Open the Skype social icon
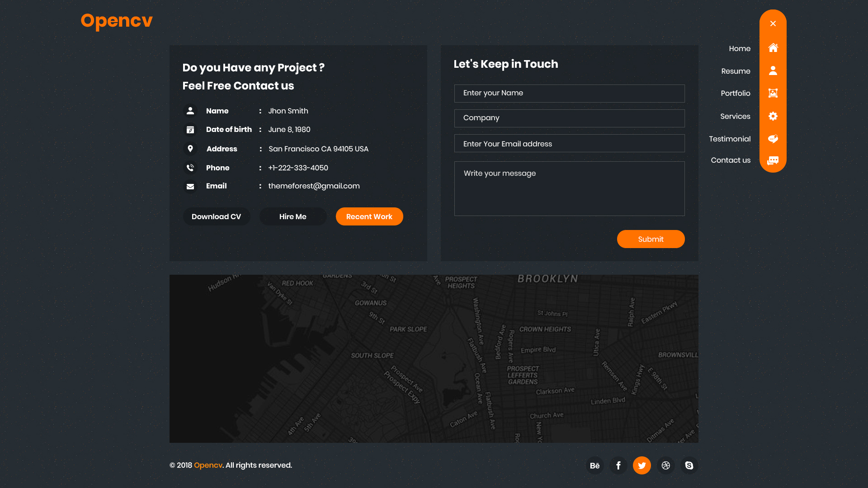868x488 pixels. [x=689, y=465]
